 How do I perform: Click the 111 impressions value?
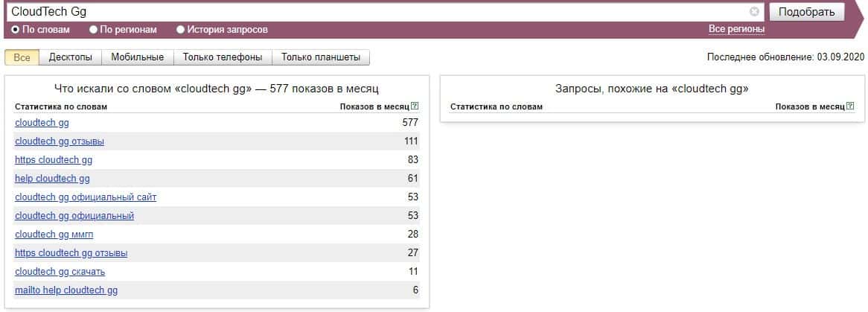click(412, 141)
